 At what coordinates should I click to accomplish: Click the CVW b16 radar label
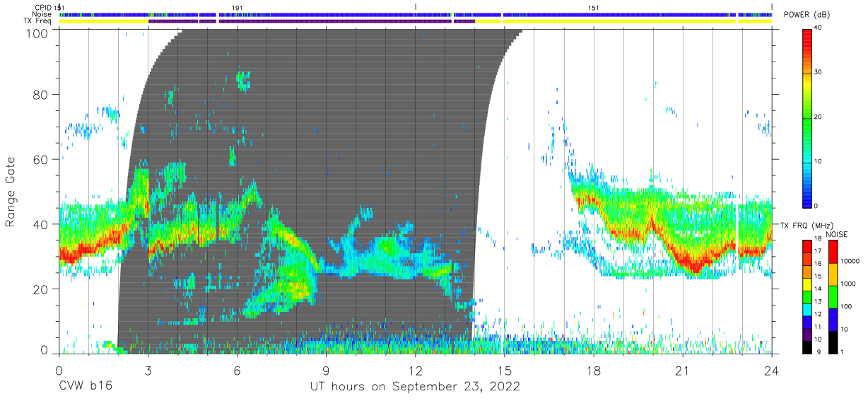(x=85, y=386)
